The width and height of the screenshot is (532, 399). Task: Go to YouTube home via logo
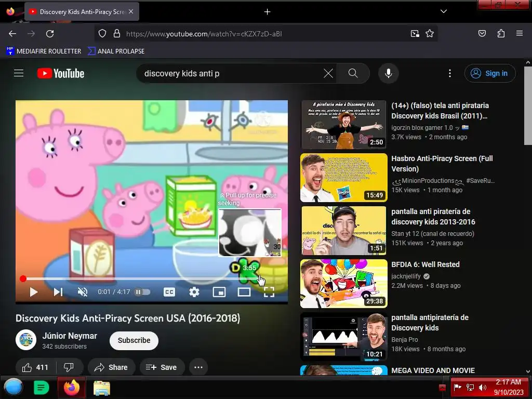(61, 73)
